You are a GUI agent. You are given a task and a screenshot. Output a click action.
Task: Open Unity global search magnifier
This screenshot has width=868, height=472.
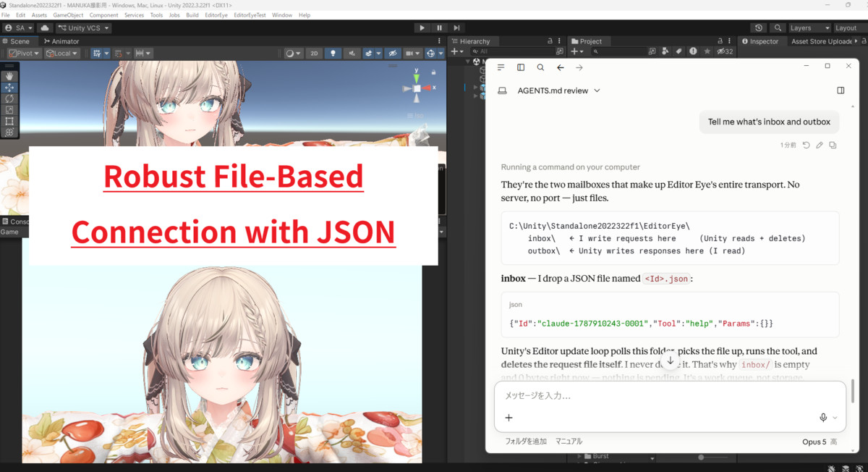tap(778, 28)
